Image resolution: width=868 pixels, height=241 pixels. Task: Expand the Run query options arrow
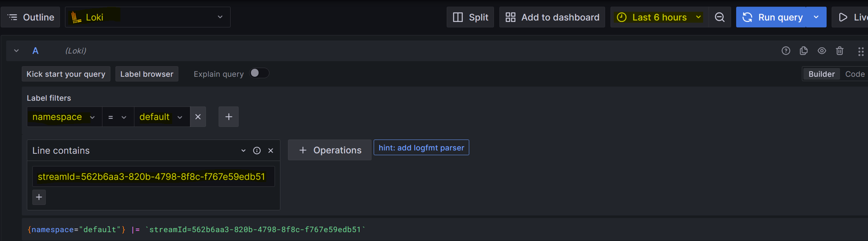816,17
